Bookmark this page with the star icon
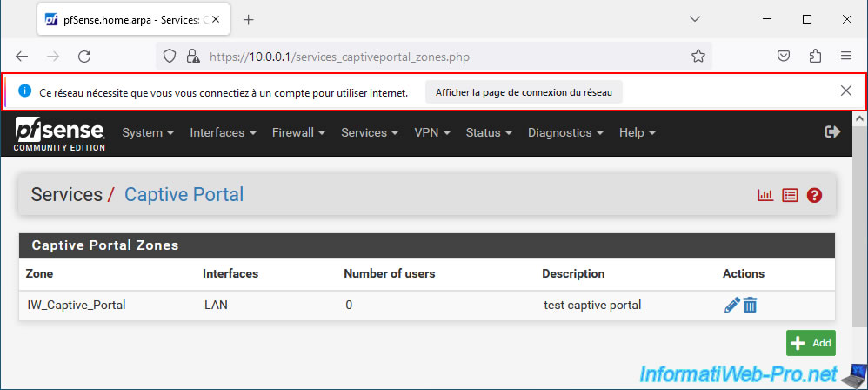Image resolution: width=868 pixels, height=390 pixels. [698, 56]
